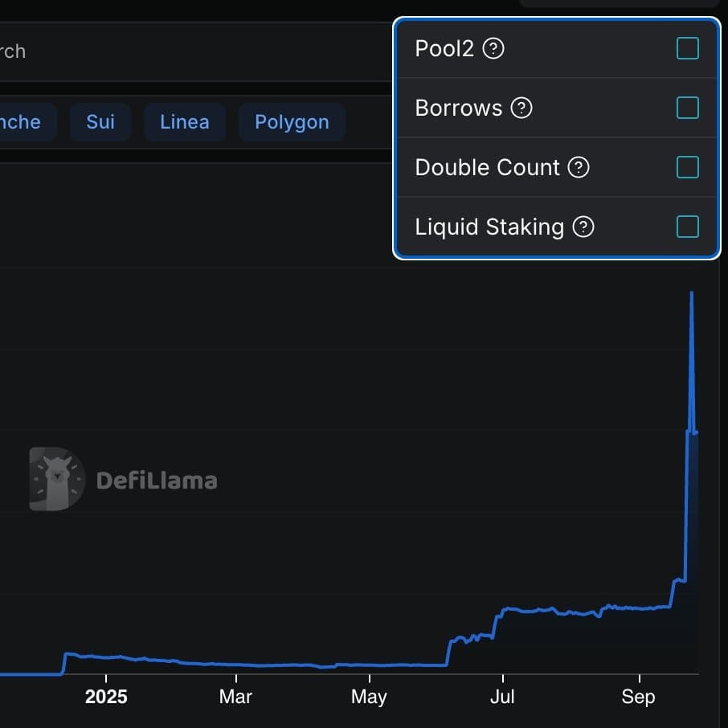Open the Double Count help tooltip icon
The image size is (728, 728).
point(579,167)
